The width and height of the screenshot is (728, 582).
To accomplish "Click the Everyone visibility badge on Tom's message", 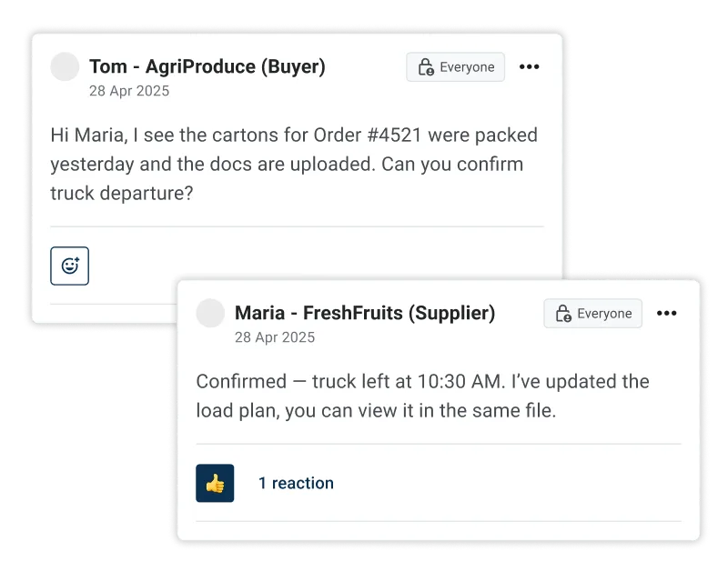I will tap(455, 66).
